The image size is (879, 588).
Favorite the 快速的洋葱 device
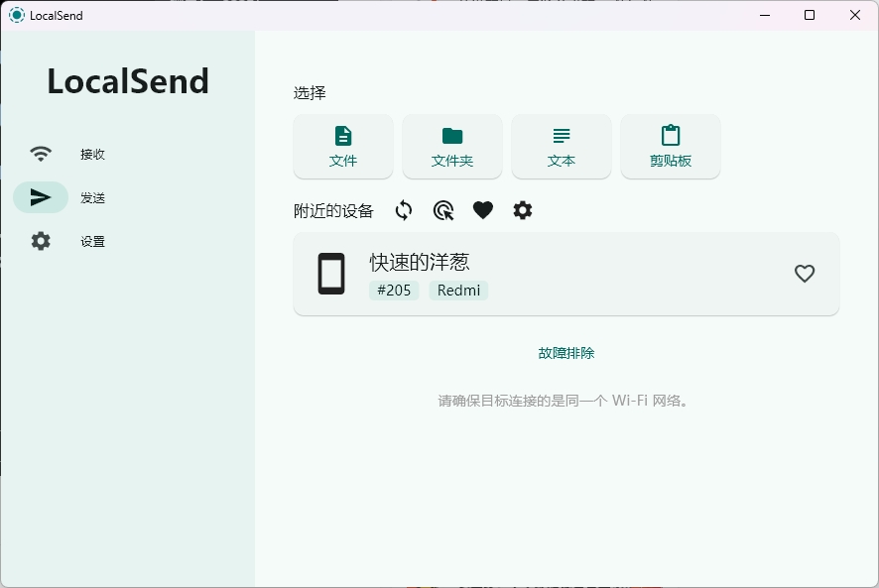(x=805, y=274)
